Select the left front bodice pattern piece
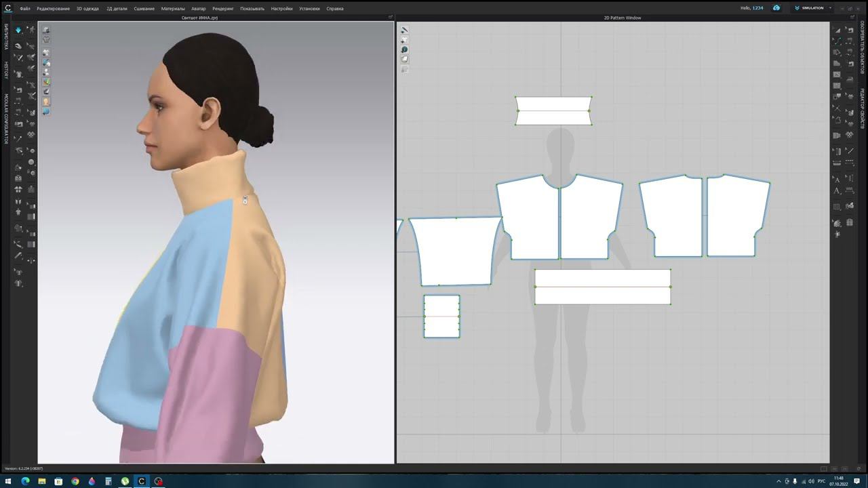The image size is (868, 488). pyautogui.click(x=530, y=220)
